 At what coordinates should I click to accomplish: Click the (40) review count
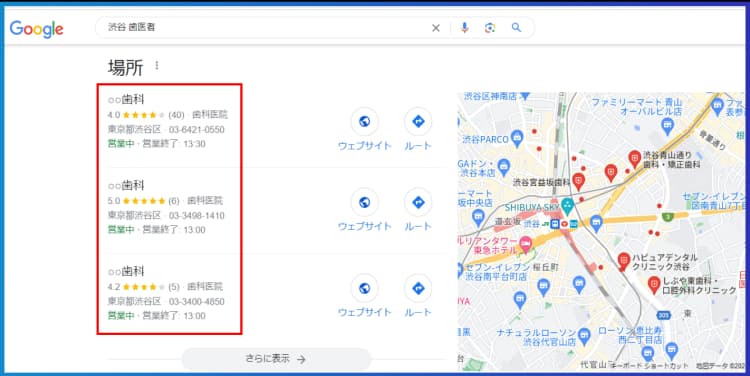coord(176,115)
